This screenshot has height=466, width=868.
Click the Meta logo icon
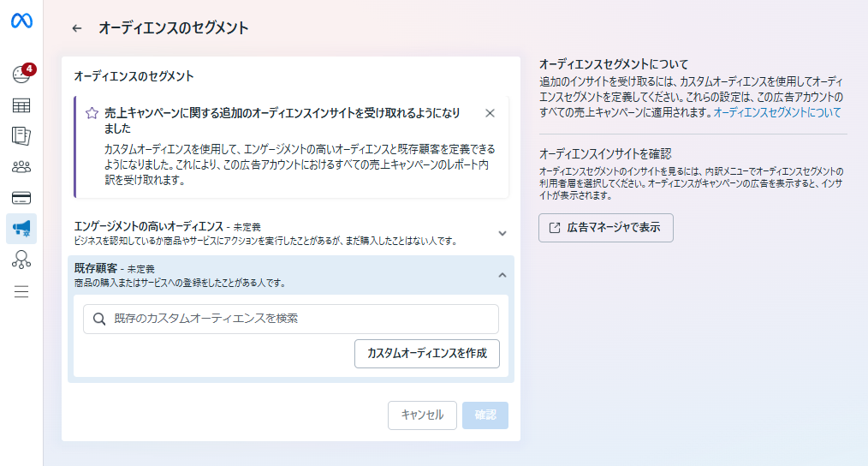click(x=21, y=22)
